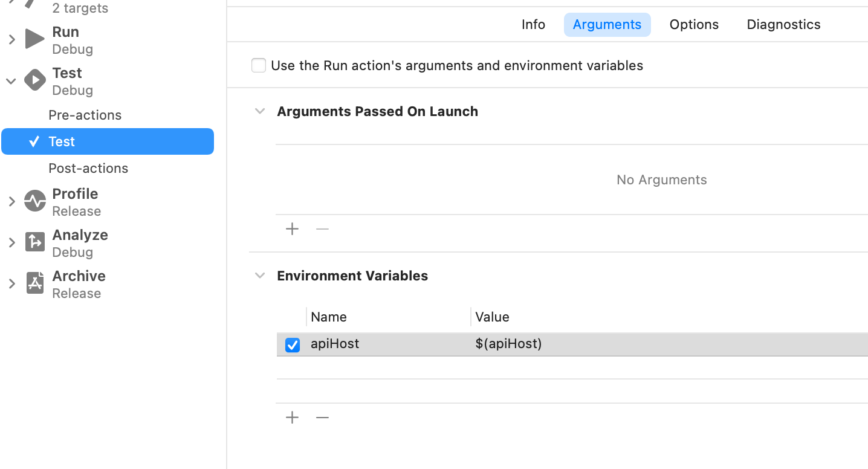868x469 pixels.
Task: Collapse the Arguments Passed On Launch section
Action: coord(260,111)
